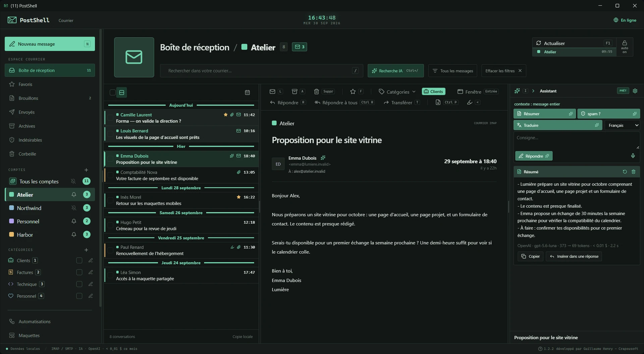644x354 pixels.
Task: Open the Brouillons folder
Action: (x=50, y=98)
